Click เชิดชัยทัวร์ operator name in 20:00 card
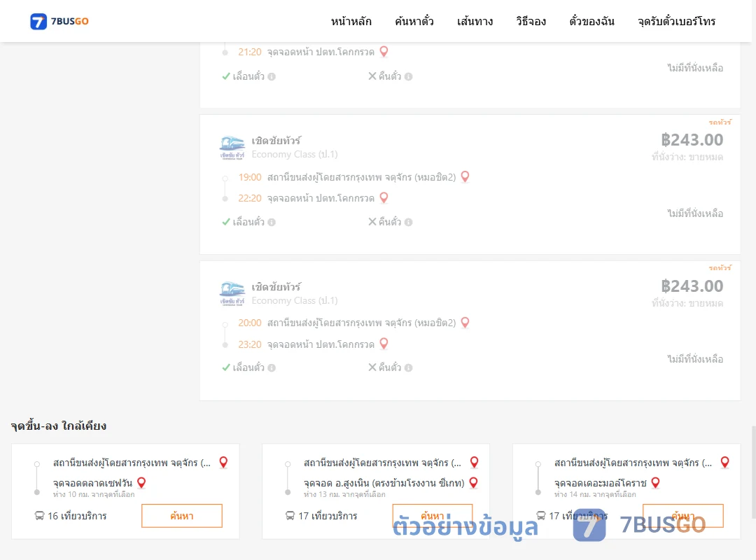This screenshot has height=560, width=756. [276, 286]
